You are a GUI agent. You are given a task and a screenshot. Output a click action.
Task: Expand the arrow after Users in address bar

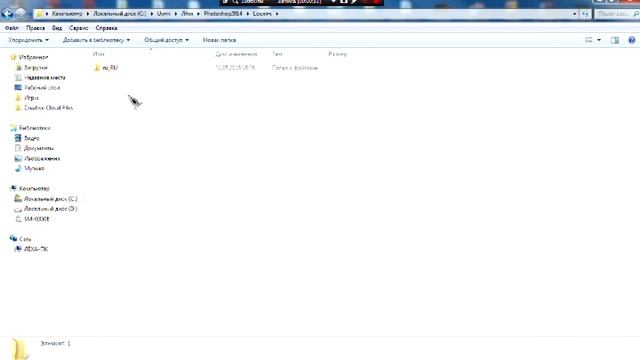[176, 13]
